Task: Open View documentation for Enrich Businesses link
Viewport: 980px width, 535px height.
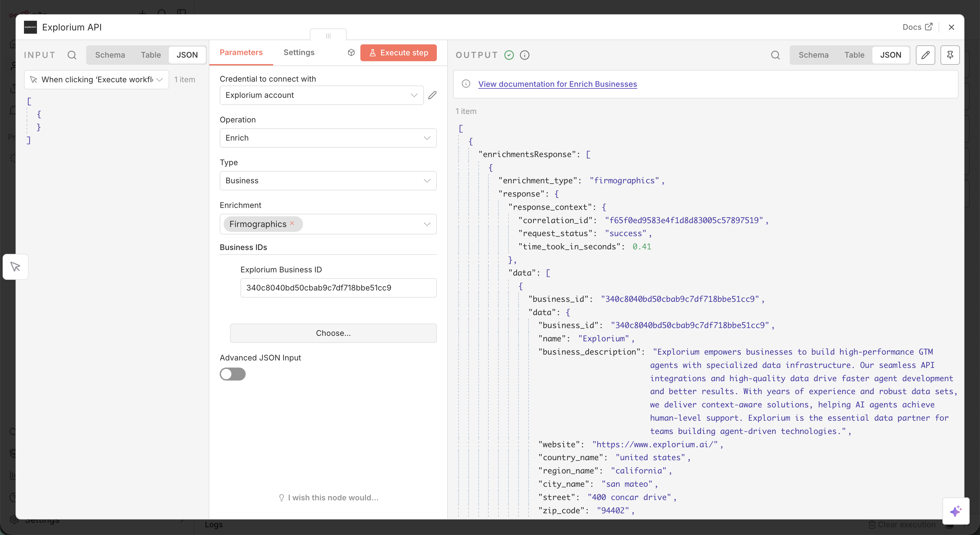Action: click(x=557, y=84)
